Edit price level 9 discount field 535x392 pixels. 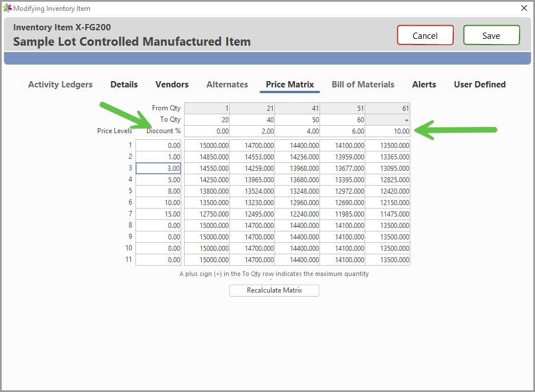pos(158,237)
